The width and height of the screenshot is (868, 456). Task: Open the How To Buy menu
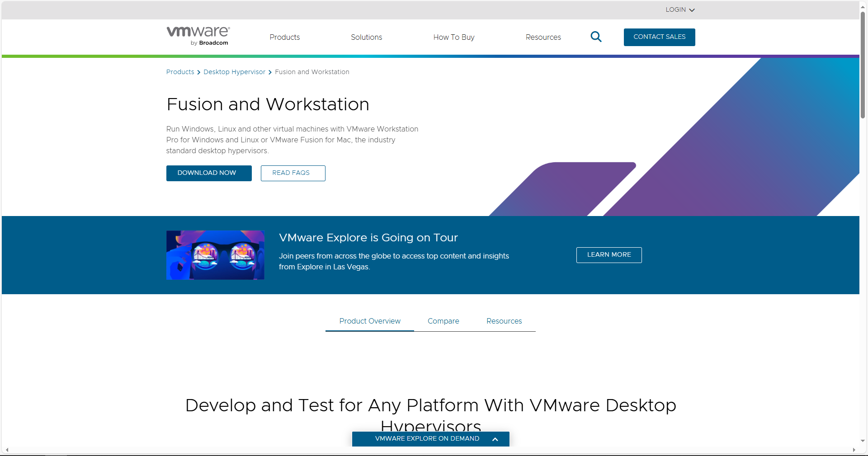tap(454, 37)
